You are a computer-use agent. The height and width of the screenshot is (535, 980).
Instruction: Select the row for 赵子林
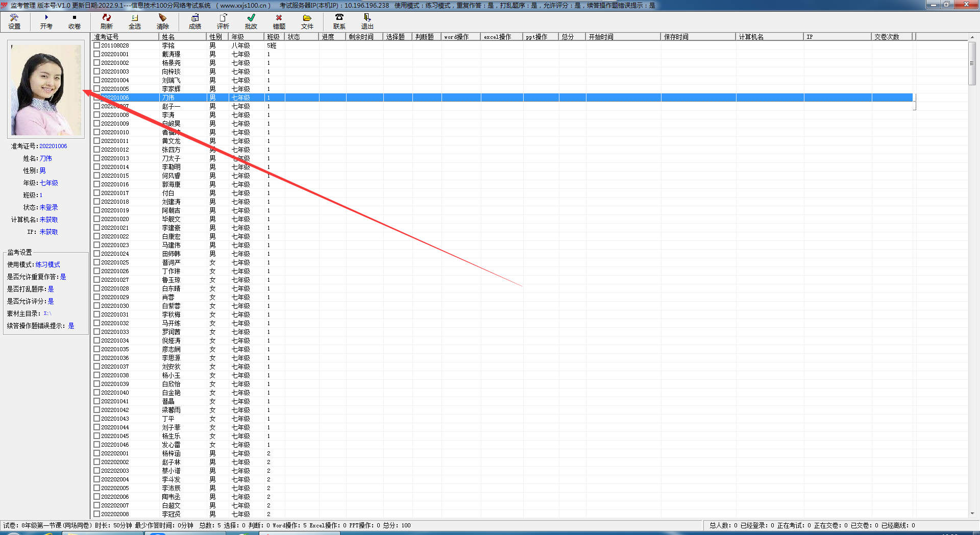click(502, 462)
